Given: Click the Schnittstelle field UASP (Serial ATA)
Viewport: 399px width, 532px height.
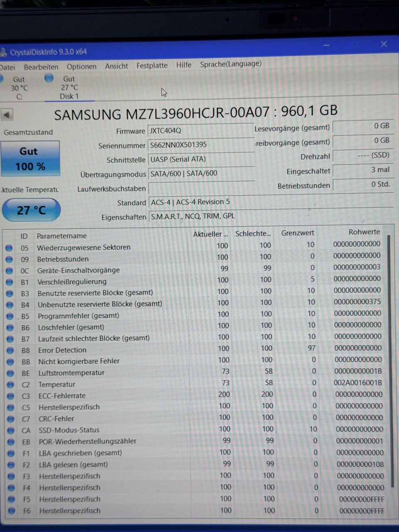Looking at the screenshot, I should (201, 159).
